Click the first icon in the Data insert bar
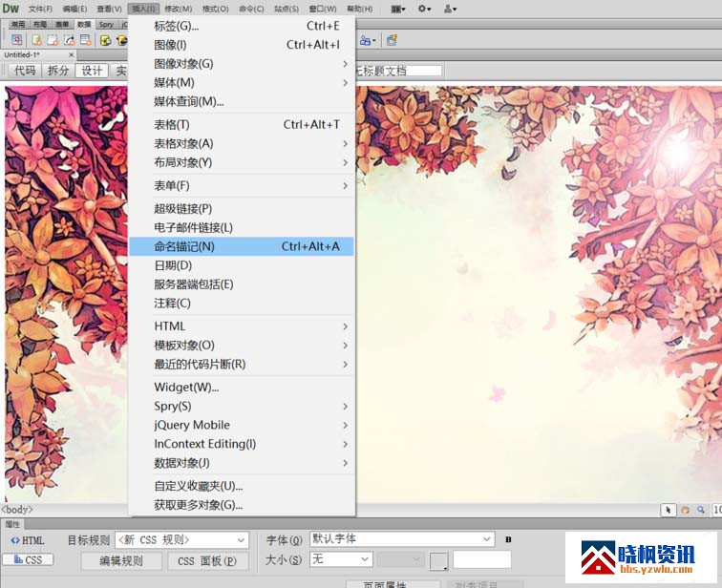 pos(17,40)
